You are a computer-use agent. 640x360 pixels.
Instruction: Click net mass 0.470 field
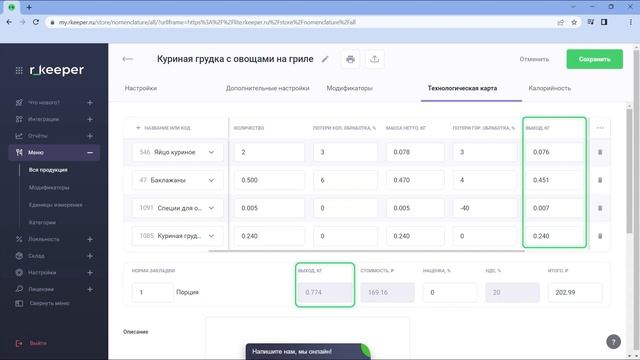416,180
